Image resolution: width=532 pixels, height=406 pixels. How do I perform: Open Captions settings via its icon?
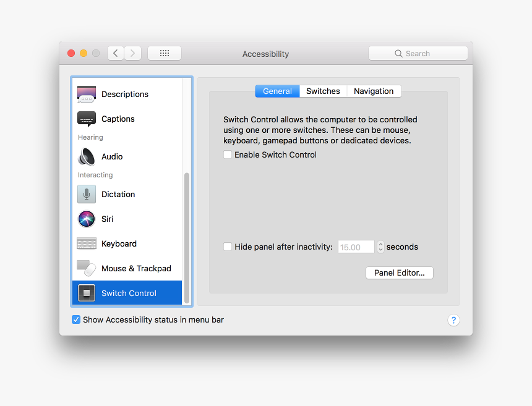(x=87, y=119)
